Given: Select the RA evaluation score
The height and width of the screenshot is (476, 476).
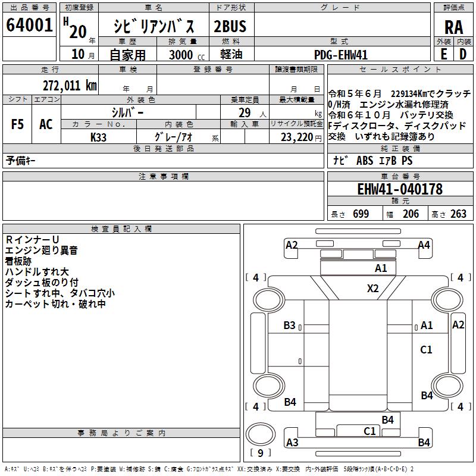Looking at the screenshot, I should (453, 27).
